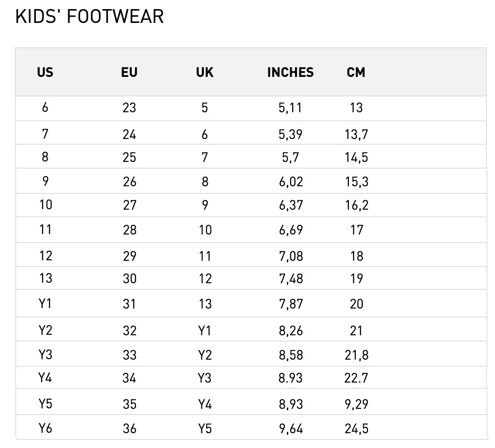
Task: Select the 14,5 cm value
Action: (356, 157)
